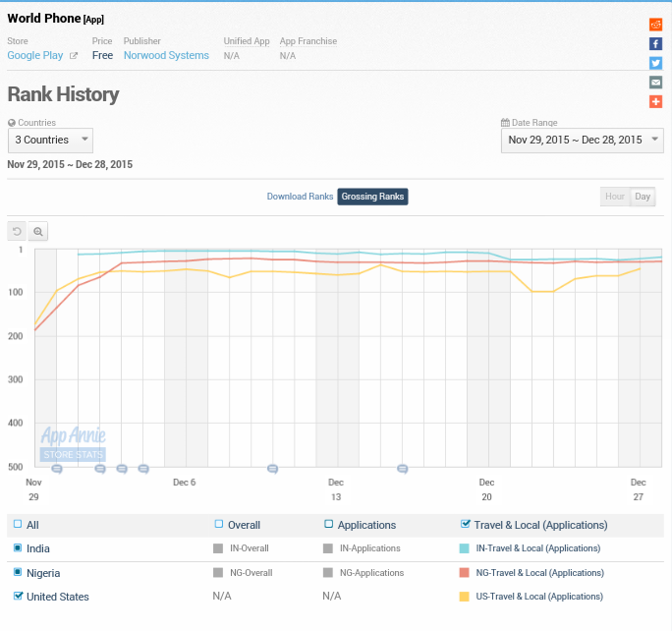Click the first event comment bubble under Nov 29
Viewport: 672px width, 631px height.
tap(57, 469)
